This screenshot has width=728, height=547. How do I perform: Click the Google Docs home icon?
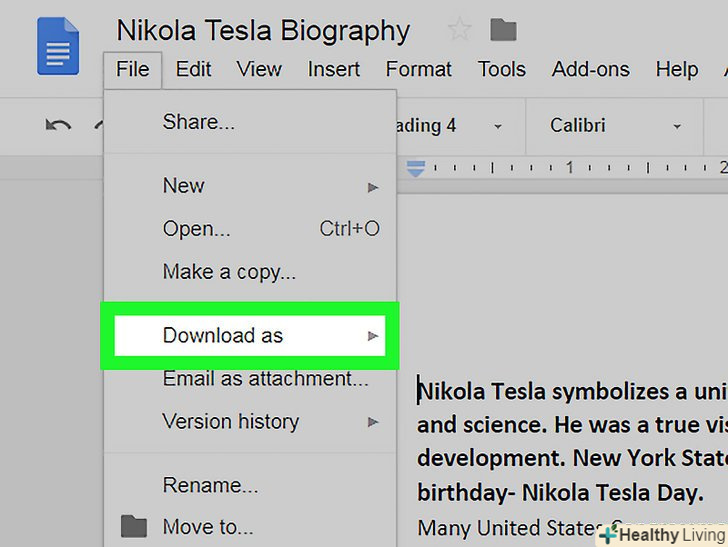coord(57,45)
